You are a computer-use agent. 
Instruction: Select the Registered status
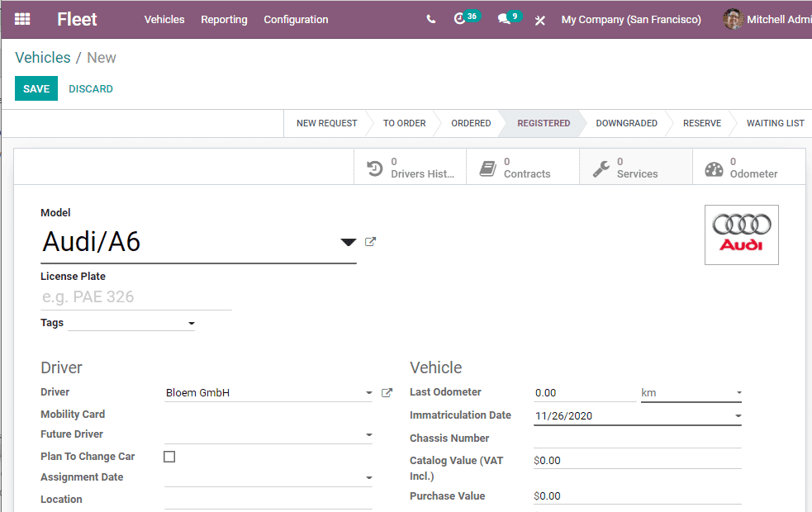click(544, 123)
